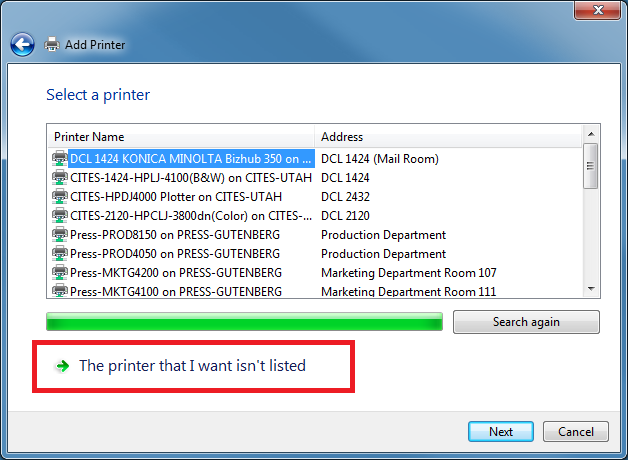The image size is (628, 460).
Task: Click the CITES-1424-HPLJ-4100 printer icon
Action: 60,177
